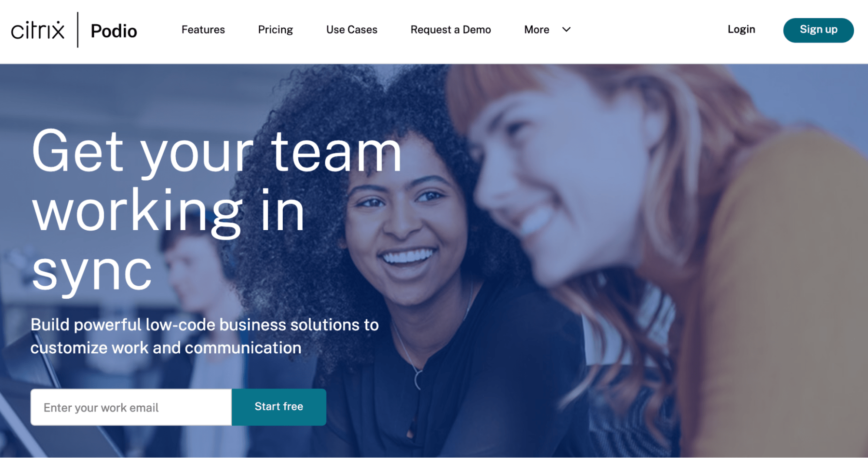
Task: Click the Citrix logo
Action: pyautogui.click(x=38, y=30)
